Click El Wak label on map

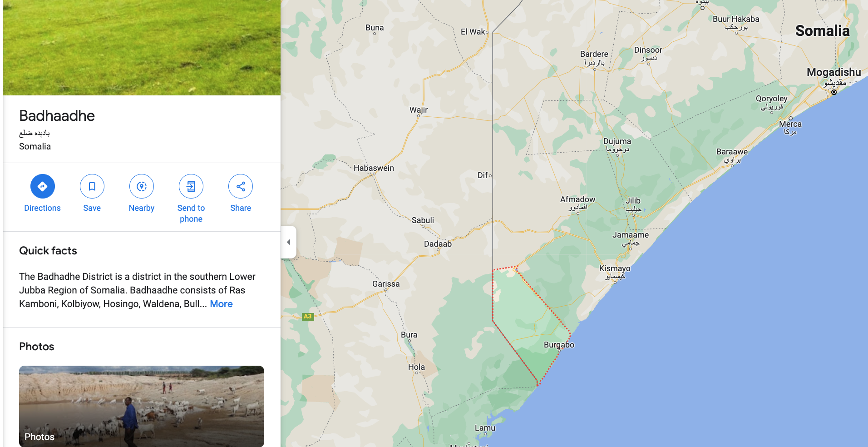point(473,32)
